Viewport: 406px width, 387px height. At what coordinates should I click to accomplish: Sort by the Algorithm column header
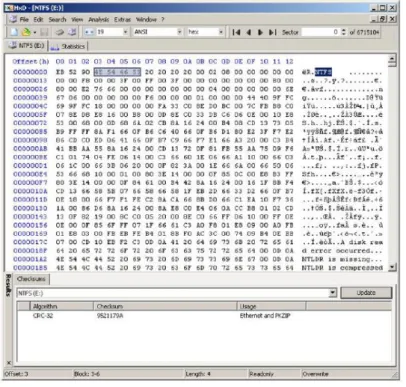(62, 306)
